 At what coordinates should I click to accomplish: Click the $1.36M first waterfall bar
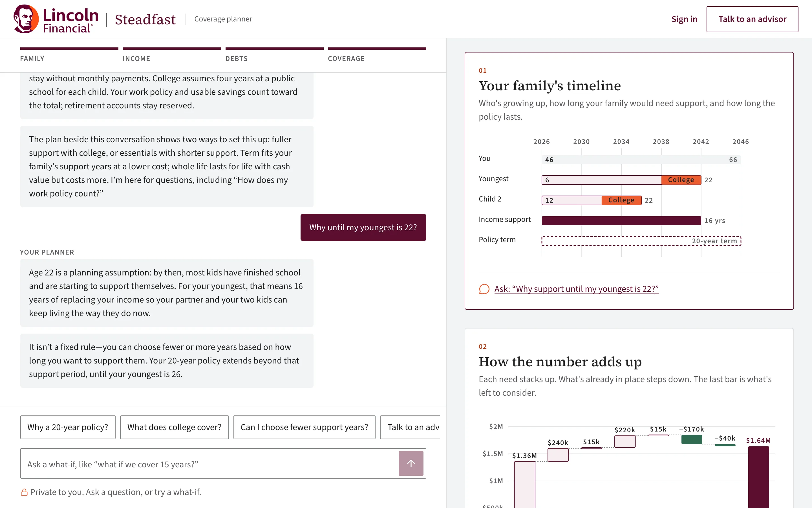[x=525, y=485]
